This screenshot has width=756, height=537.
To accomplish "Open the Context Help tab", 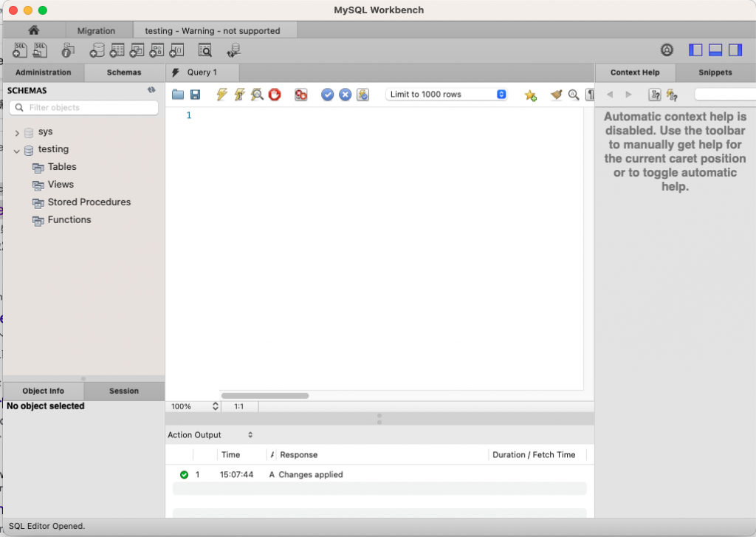I will (635, 72).
